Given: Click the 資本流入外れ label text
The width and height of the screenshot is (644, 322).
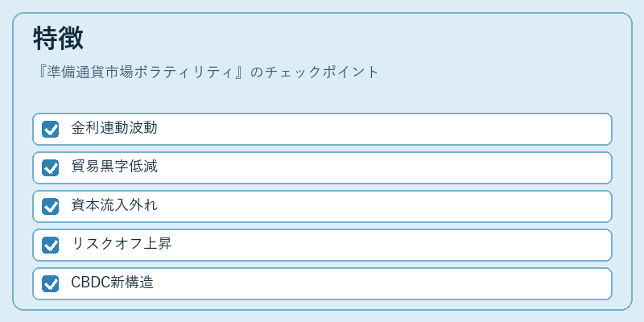Looking at the screenshot, I should click(114, 205).
